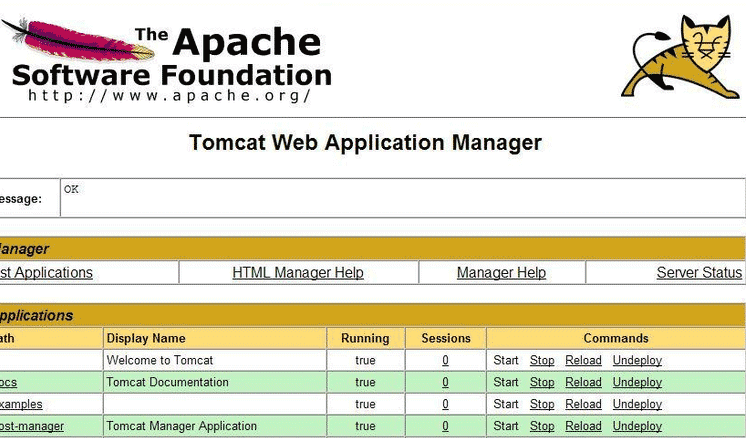746x438 pixels.
Task: Open the docs application path link
Action: coord(8,382)
